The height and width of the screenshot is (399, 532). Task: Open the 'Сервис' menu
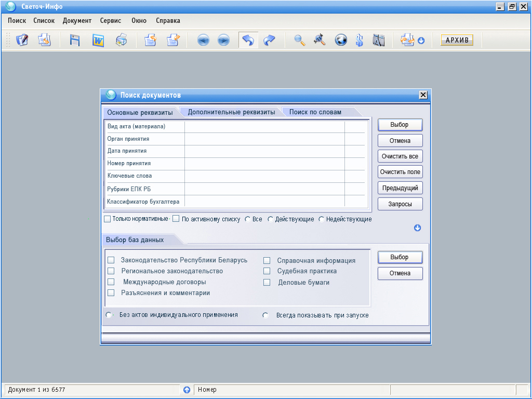click(111, 21)
